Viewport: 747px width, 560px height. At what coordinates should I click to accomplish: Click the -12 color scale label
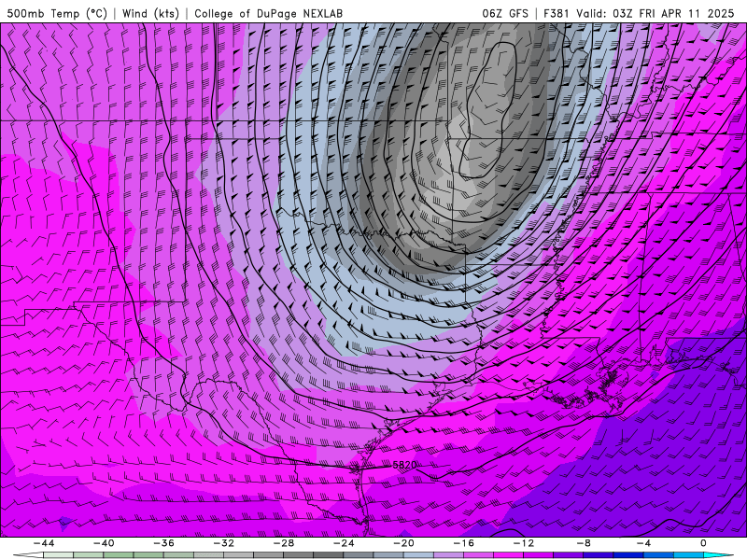pyautogui.click(x=524, y=543)
